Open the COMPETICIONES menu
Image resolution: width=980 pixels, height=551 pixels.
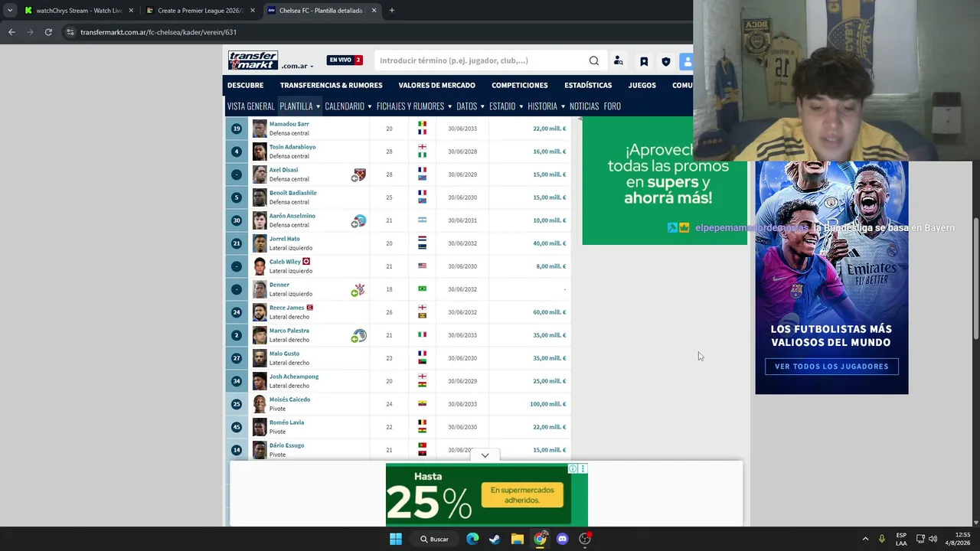[x=520, y=85]
